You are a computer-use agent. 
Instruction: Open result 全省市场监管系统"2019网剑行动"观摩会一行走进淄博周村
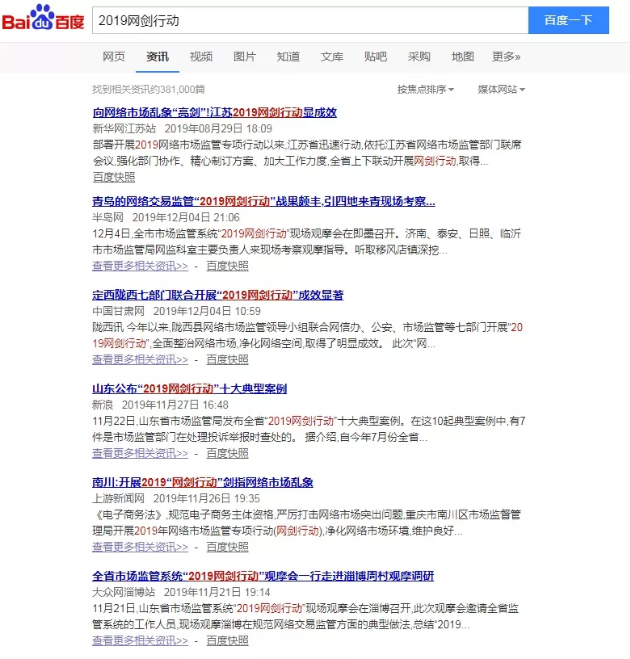pyautogui.click(x=263, y=576)
